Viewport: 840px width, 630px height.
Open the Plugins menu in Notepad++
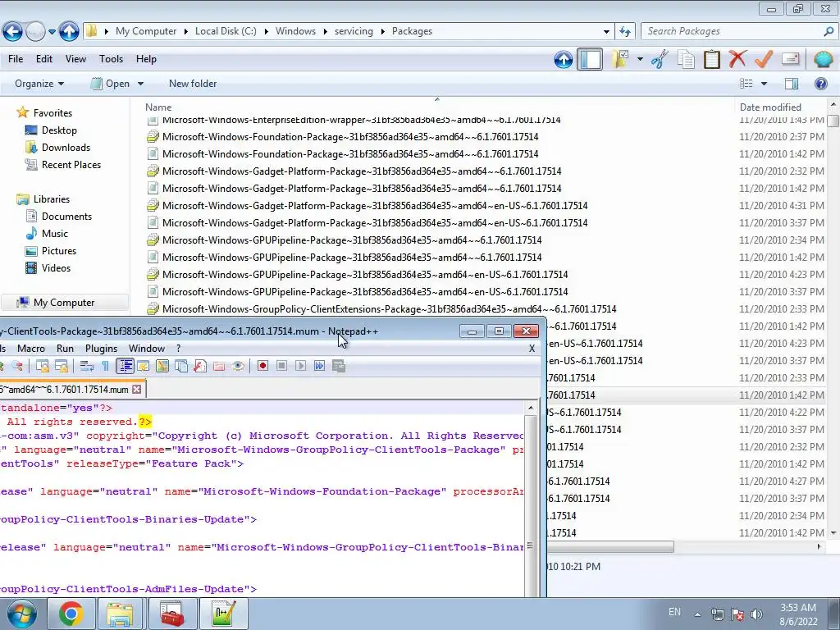point(101,348)
